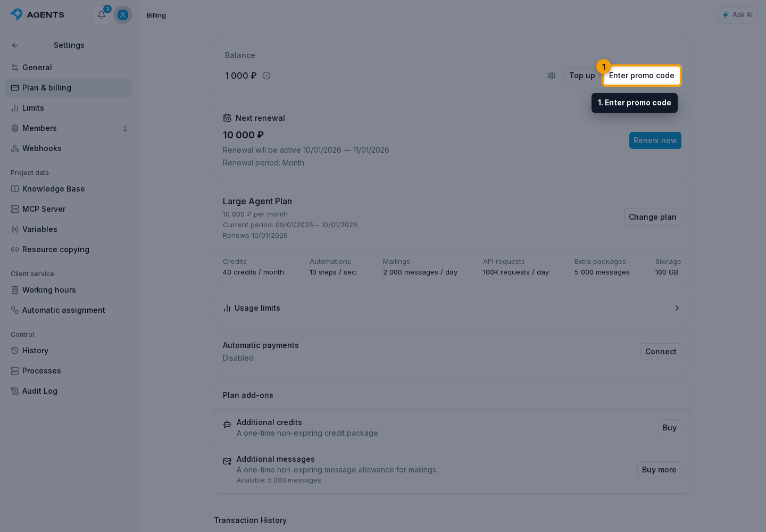Expand the Usage limits row

[452, 308]
